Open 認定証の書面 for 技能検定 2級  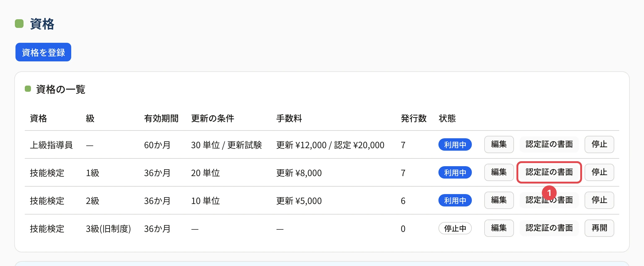549,200
